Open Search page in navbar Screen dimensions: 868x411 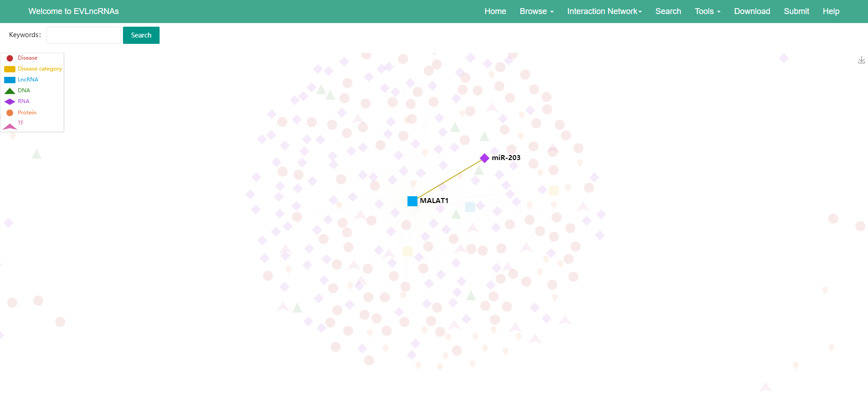click(668, 11)
